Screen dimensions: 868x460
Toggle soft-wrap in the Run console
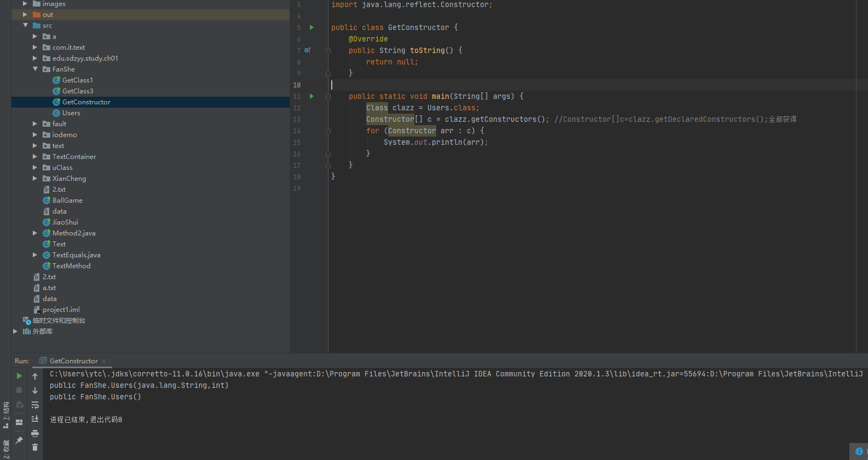point(35,405)
